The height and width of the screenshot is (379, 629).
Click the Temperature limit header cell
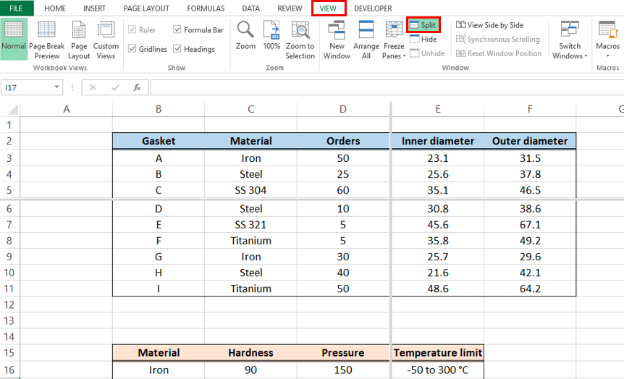(438, 353)
